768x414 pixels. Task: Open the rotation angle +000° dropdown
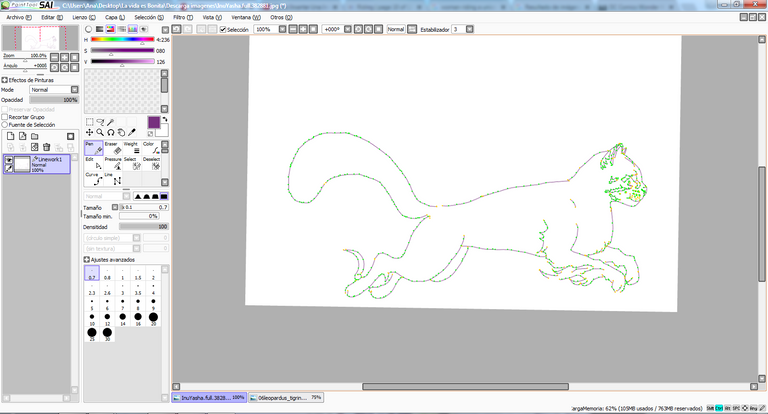point(347,29)
